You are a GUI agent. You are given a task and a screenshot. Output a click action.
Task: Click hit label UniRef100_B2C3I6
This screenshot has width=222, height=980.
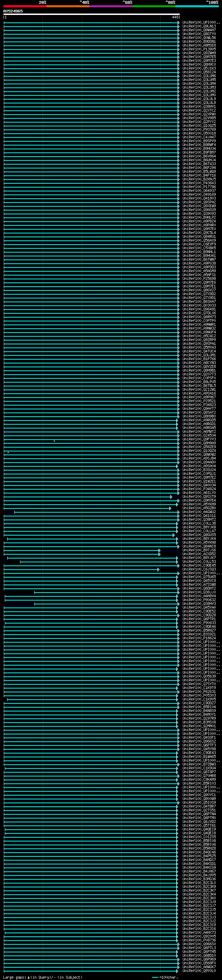(199, 929)
